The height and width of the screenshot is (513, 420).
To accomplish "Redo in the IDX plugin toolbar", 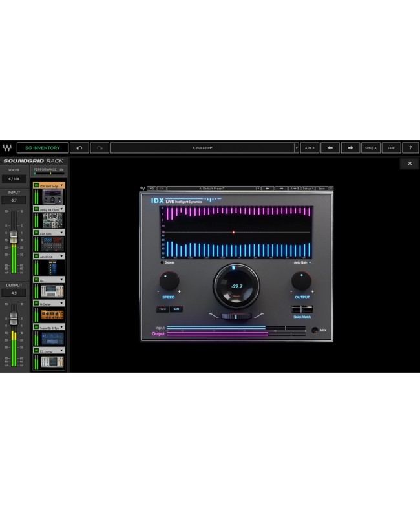I will pyautogui.click(x=162, y=189).
